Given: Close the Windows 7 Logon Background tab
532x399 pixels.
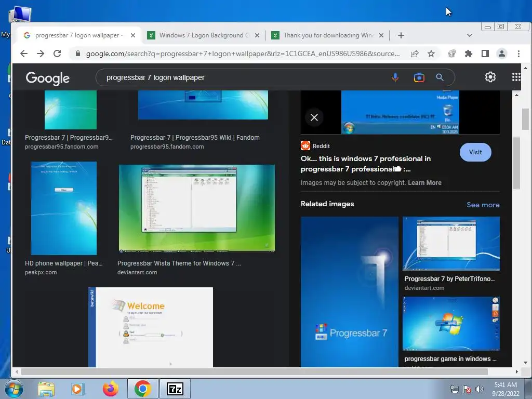Looking at the screenshot, I should tap(257, 35).
